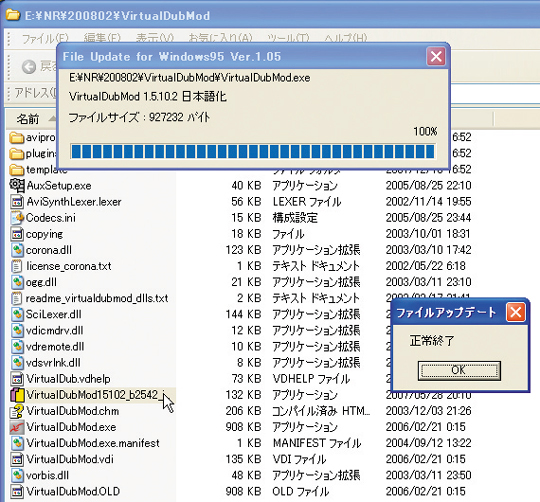Select the VirtualDubMod15102_b2542 patch icon

click(17, 395)
